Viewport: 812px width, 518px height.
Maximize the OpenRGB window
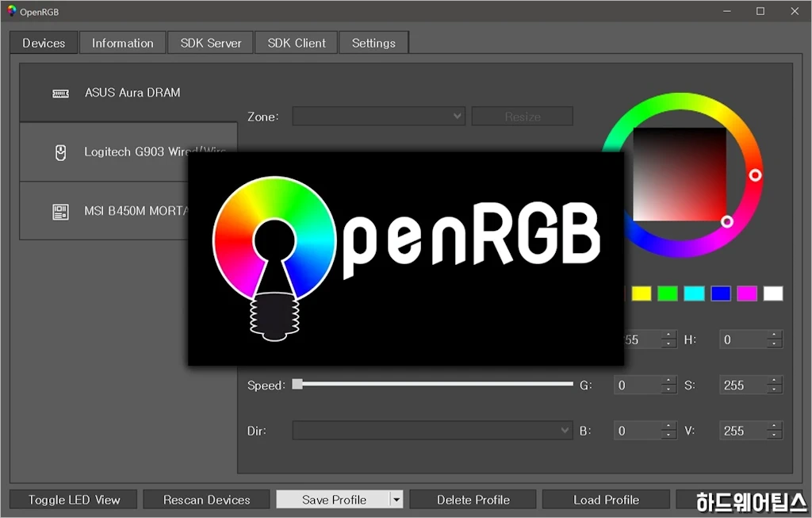click(x=760, y=11)
